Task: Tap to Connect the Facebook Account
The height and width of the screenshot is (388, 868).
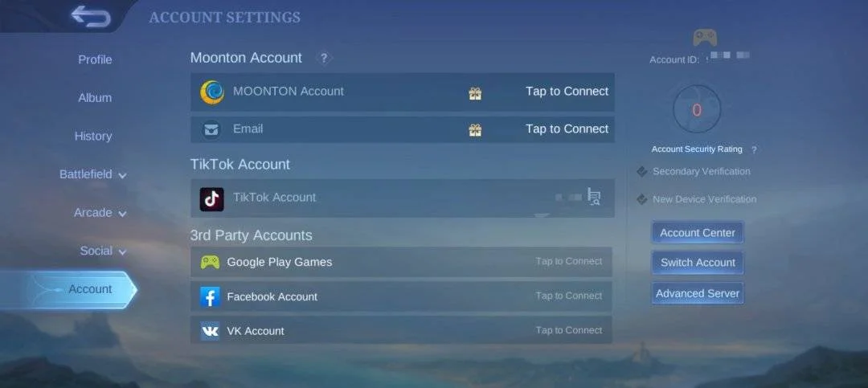Action: (568, 296)
